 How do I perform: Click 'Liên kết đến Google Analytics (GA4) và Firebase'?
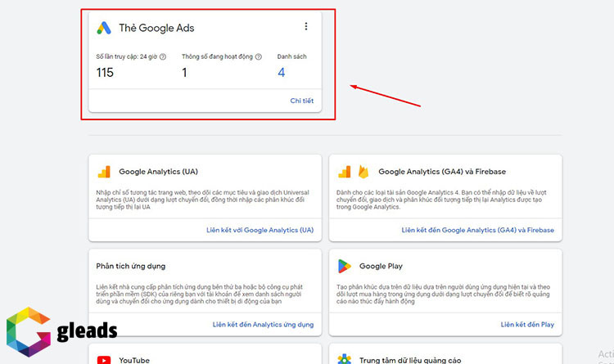point(478,230)
